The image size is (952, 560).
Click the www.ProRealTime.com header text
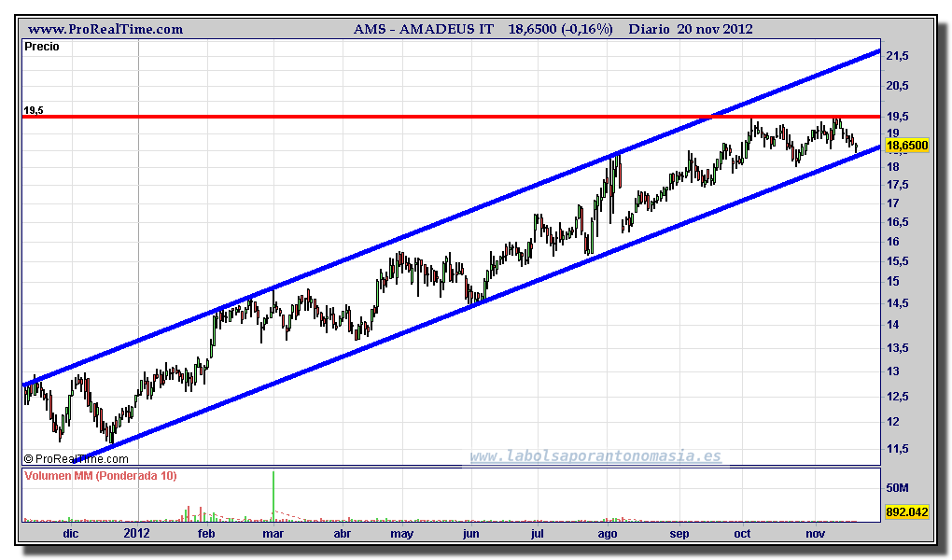tap(105, 29)
